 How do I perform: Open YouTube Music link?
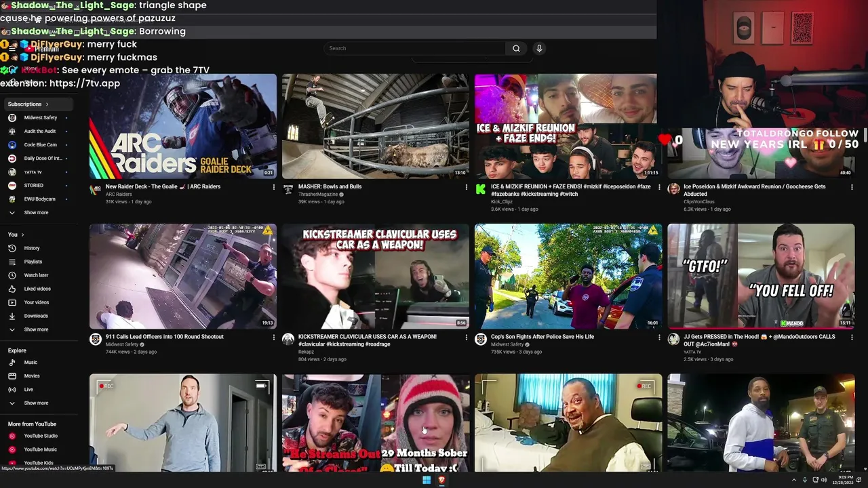40,449
